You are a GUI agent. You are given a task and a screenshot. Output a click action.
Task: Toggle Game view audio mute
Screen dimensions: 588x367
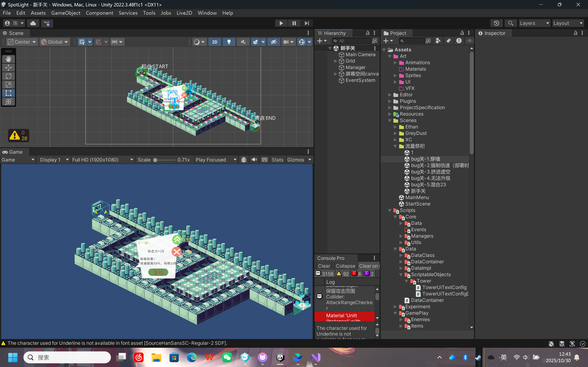(x=254, y=160)
